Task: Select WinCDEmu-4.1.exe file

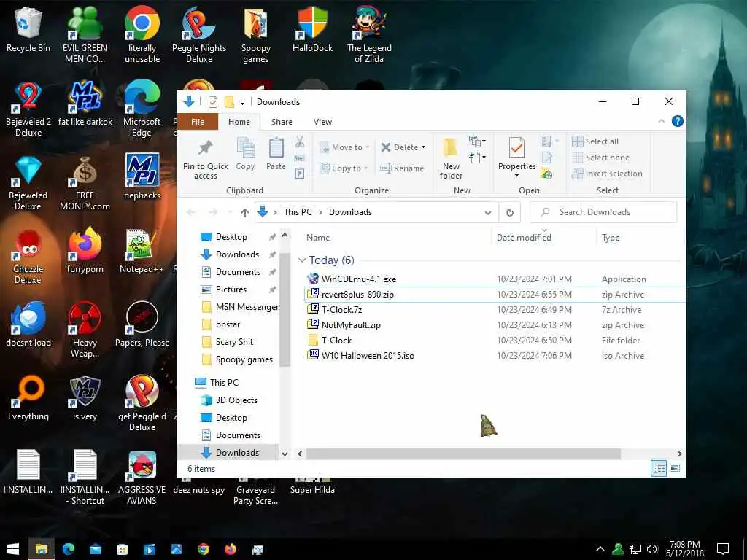Action: click(x=359, y=279)
